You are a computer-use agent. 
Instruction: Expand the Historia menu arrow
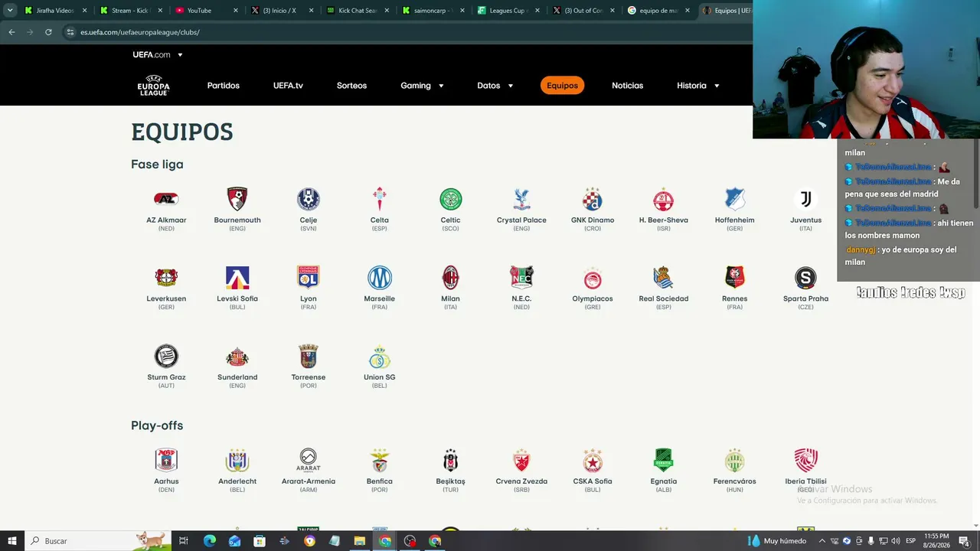[717, 86]
